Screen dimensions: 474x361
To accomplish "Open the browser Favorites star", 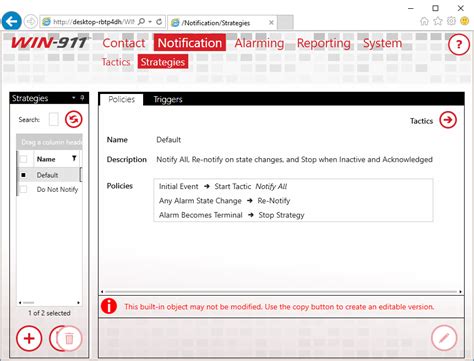I will (438, 21).
